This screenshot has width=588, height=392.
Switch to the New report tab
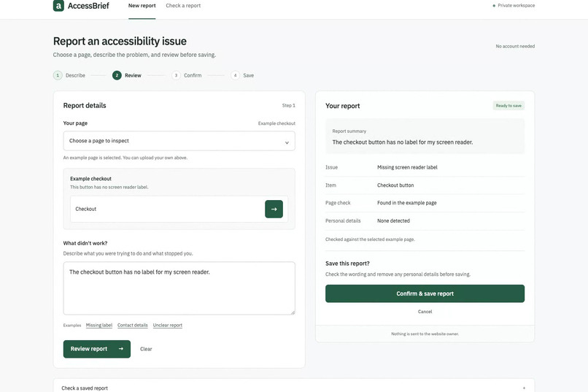[142, 6]
